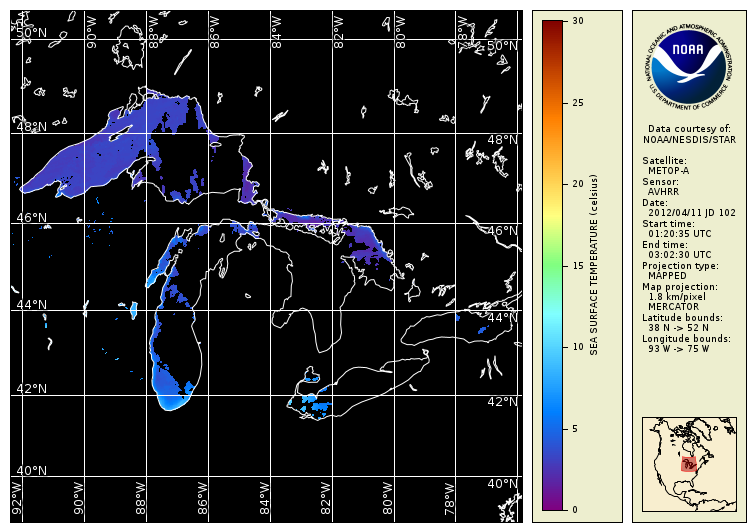Image resolution: width=756 pixels, height=532 pixels.
Task: Click the 40°N label on map's left edge
Action: pyautogui.click(x=32, y=470)
